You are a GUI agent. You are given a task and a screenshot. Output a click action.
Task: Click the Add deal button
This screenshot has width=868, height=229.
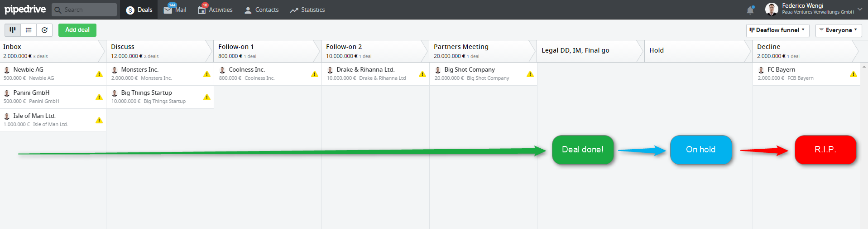coord(77,30)
